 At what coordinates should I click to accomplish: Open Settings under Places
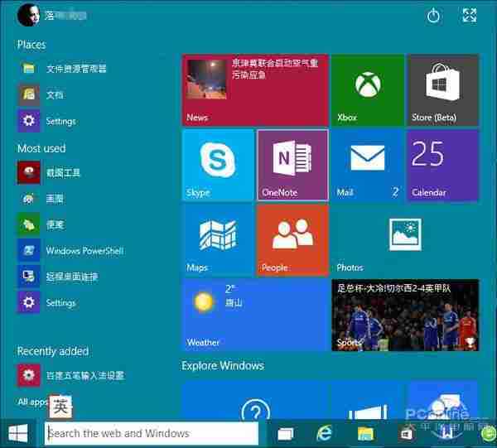[60, 121]
